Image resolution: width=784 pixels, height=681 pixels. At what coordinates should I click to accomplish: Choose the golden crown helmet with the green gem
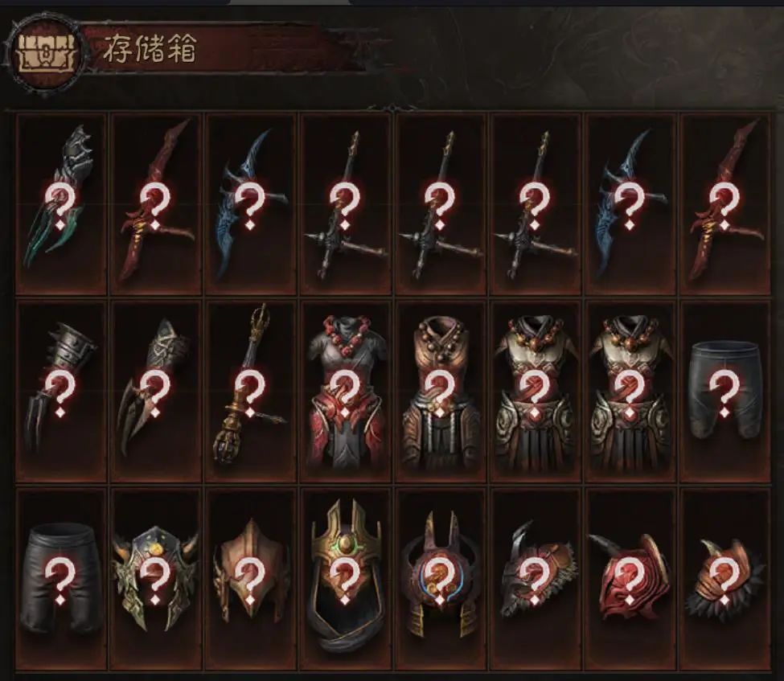click(344, 579)
